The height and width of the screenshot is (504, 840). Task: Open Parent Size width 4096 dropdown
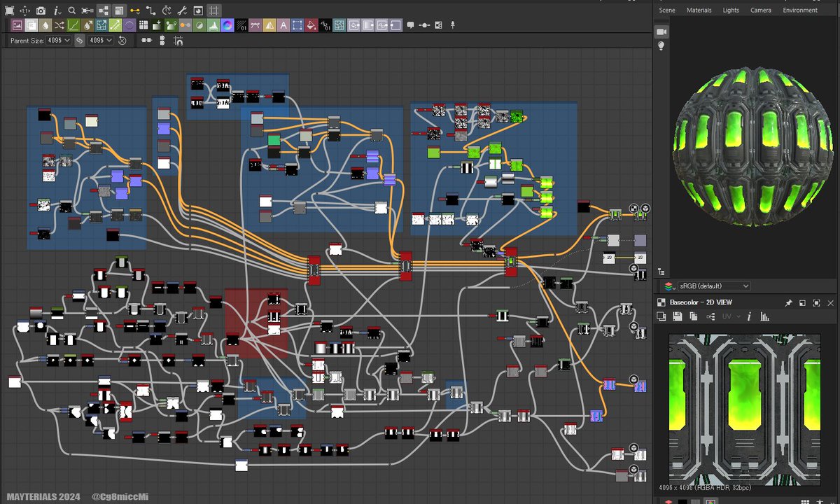[59, 41]
